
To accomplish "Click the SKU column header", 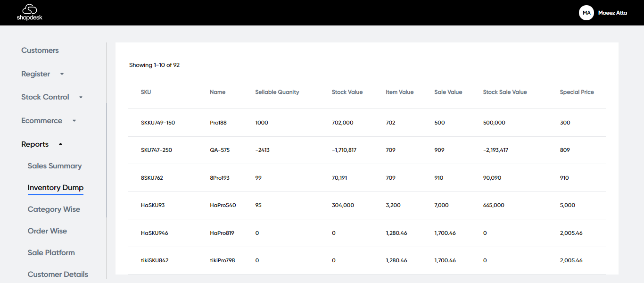I will point(146,92).
